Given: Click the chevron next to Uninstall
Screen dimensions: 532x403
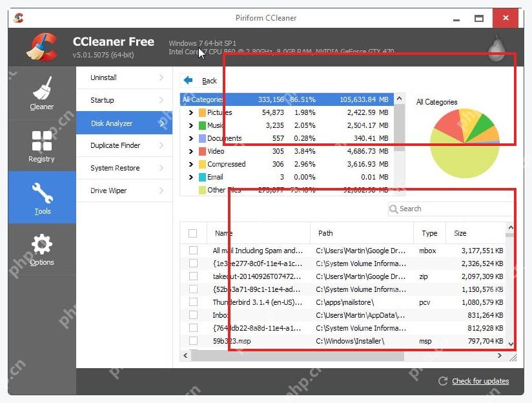Looking at the screenshot, I should point(161,77).
